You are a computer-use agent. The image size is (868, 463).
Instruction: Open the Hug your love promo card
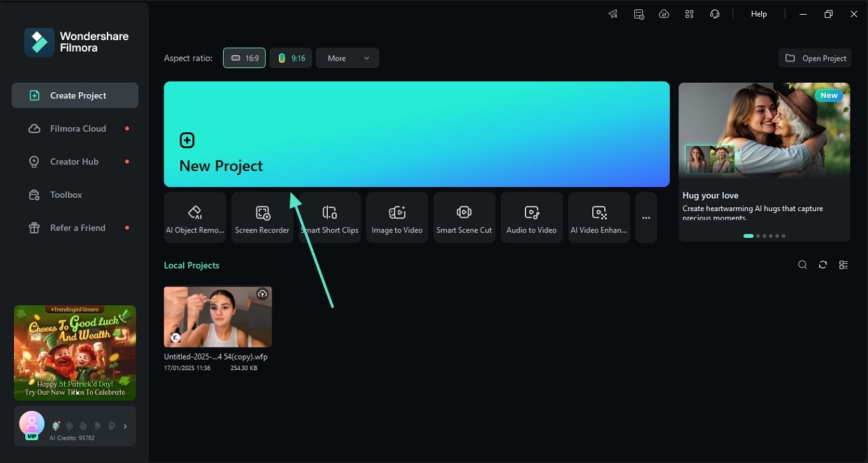(764, 161)
